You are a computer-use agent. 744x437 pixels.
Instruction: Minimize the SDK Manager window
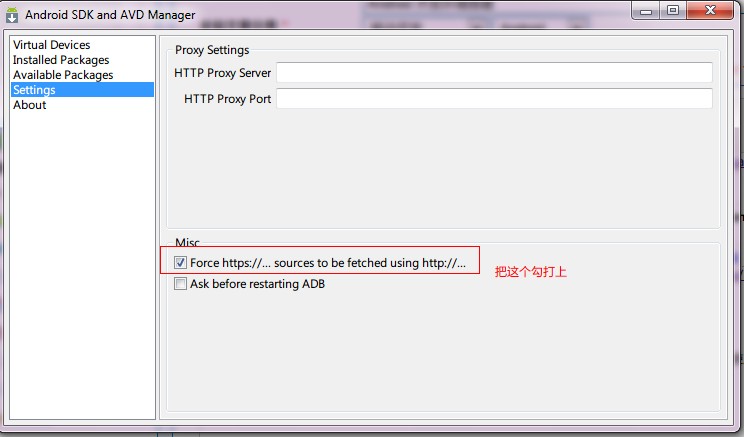pos(646,11)
